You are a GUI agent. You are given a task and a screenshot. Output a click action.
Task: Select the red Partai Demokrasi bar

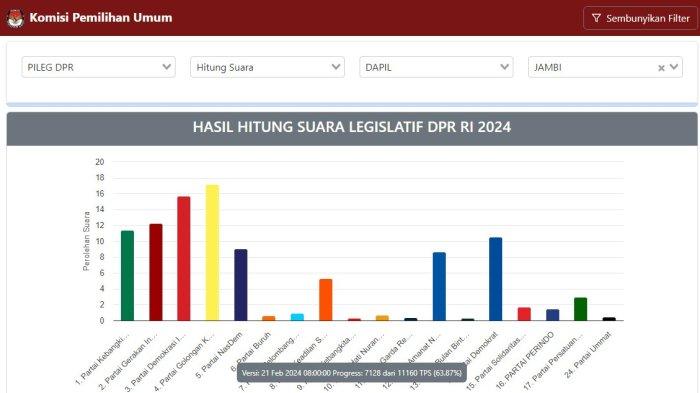[x=183, y=259]
